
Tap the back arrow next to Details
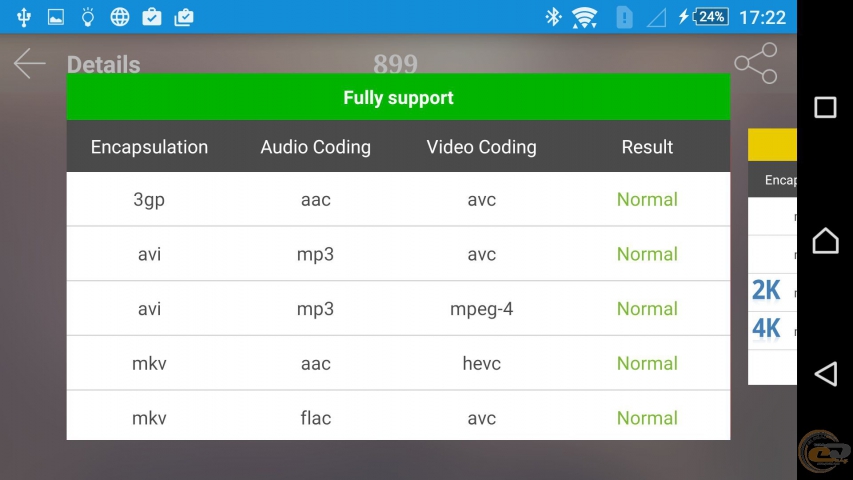tap(29, 64)
